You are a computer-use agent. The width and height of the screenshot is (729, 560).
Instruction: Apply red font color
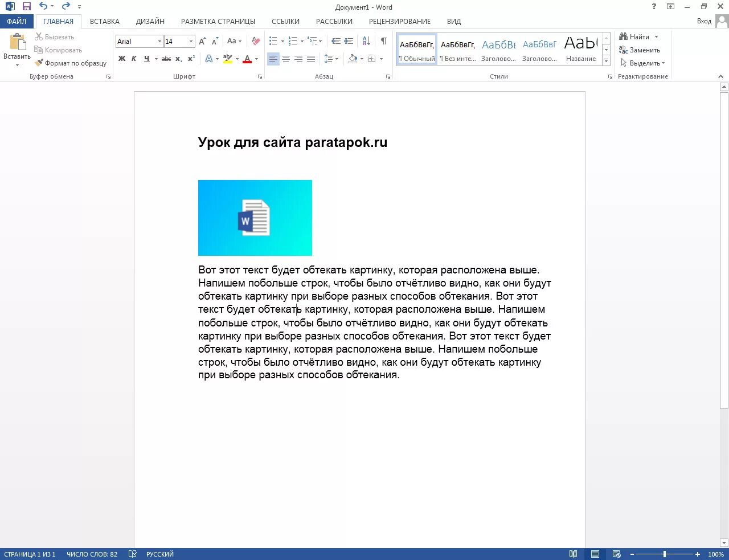[247, 59]
